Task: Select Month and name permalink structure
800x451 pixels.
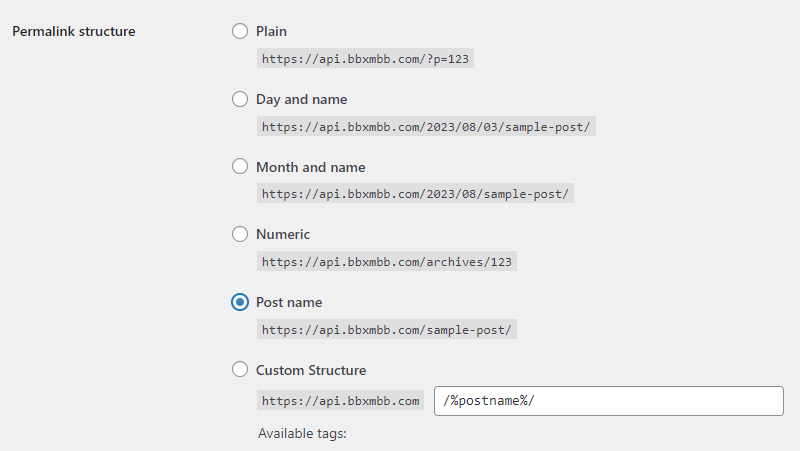Action: (x=240, y=166)
